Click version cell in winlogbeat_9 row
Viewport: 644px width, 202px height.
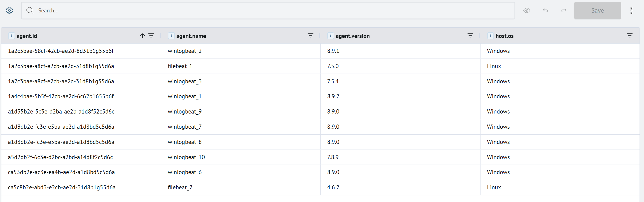click(400, 112)
